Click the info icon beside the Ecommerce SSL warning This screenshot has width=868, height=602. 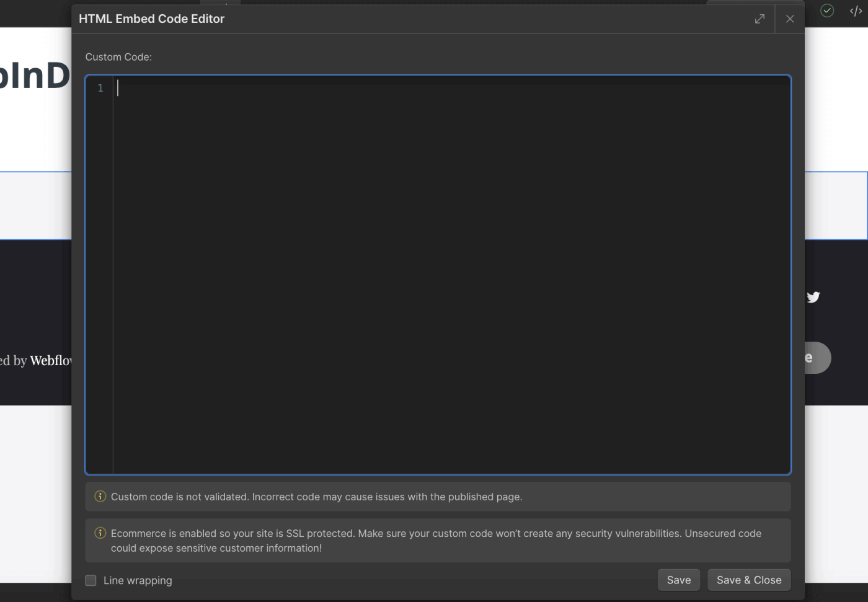click(100, 533)
